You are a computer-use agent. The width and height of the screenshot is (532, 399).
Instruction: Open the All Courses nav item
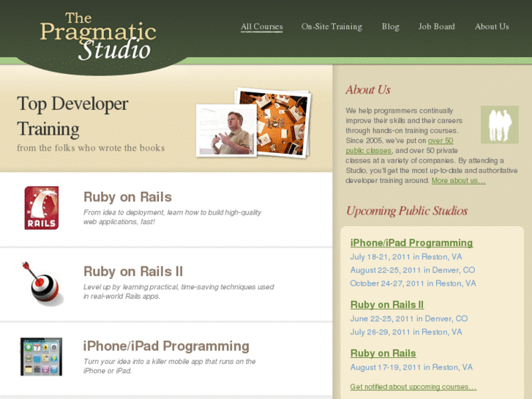pos(261,26)
